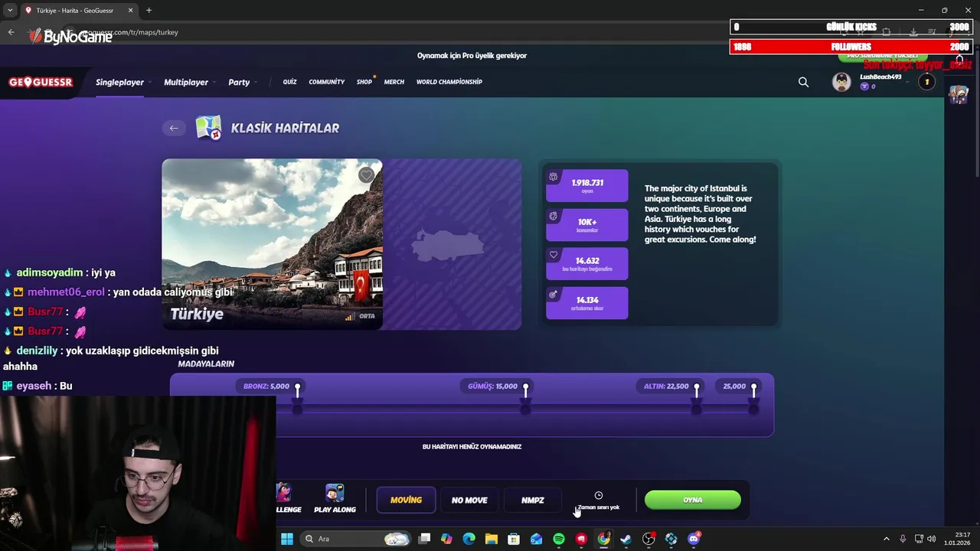Click the clock icon for time limit

click(x=599, y=495)
